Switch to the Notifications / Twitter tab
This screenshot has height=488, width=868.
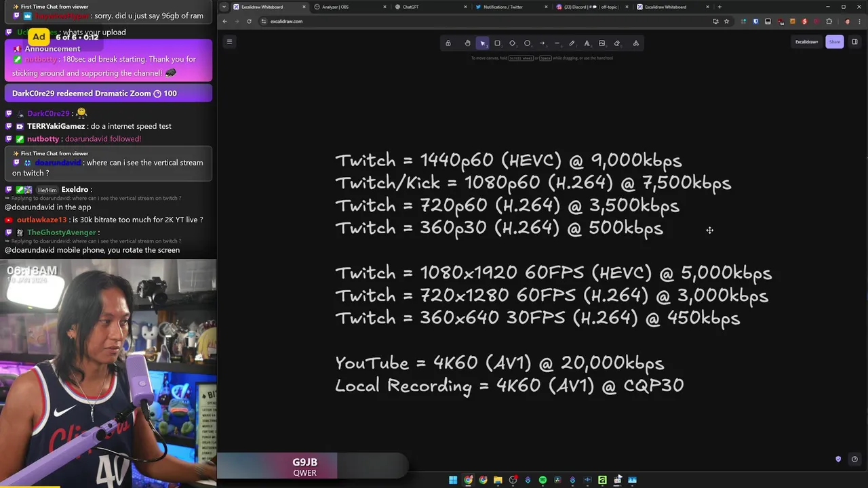pyautogui.click(x=513, y=7)
